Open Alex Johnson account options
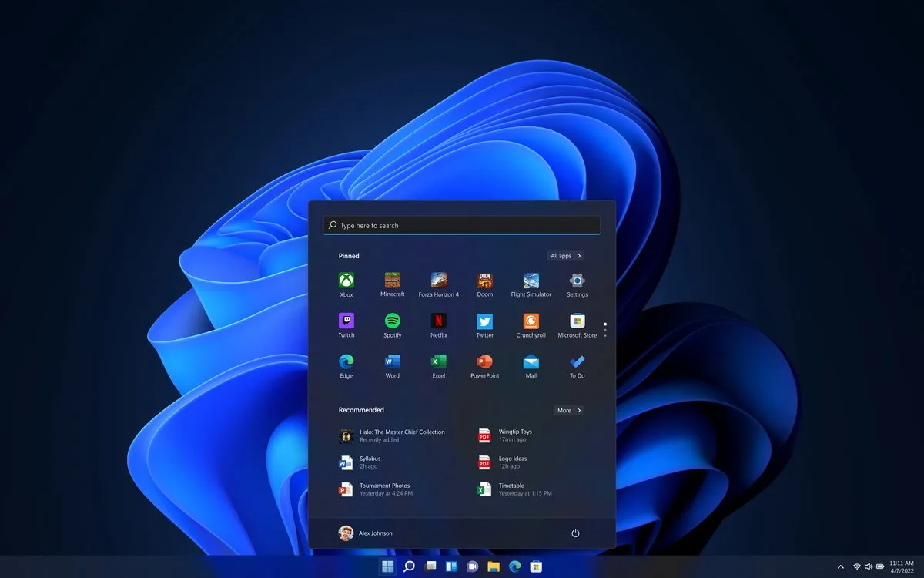This screenshot has height=578, width=924. click(x=368, y=533)
